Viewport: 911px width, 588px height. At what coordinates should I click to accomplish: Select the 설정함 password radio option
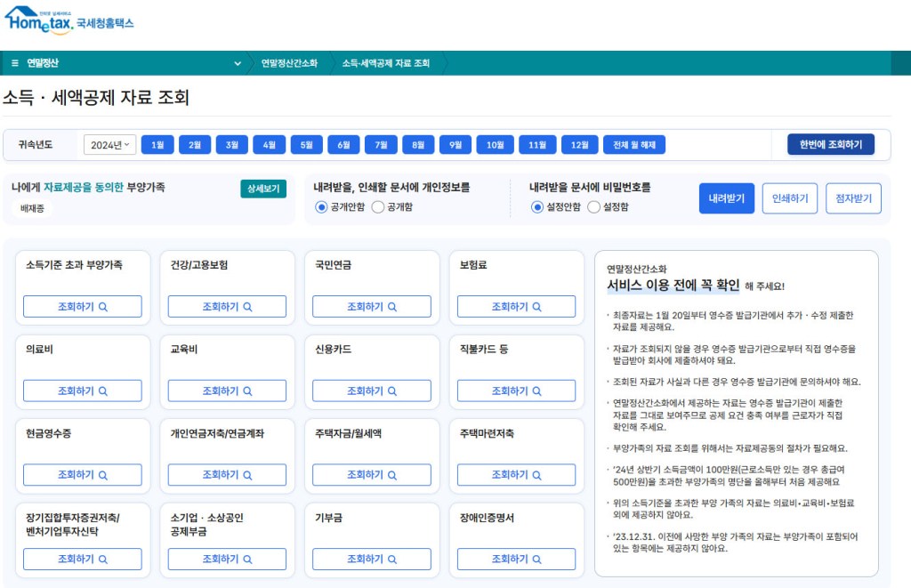click(594, 207)
